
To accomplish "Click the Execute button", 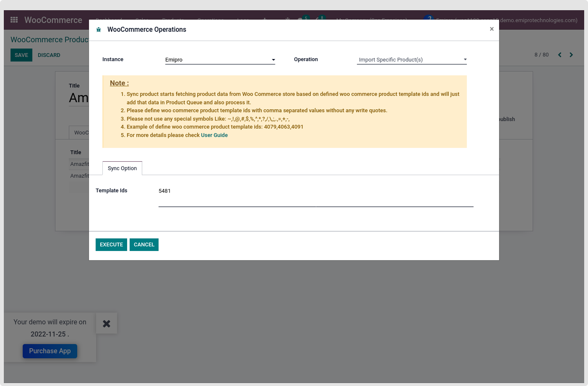I will tap(111, 245).
